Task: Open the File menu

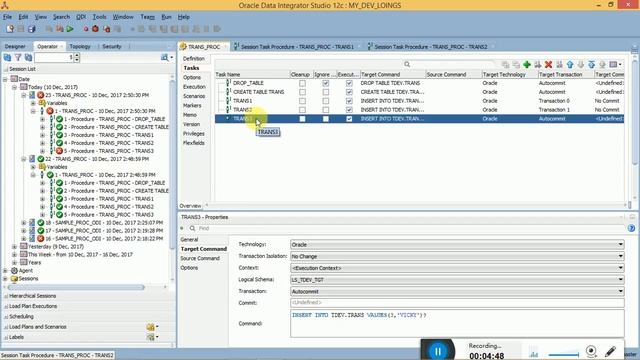Action: point(7,17)
